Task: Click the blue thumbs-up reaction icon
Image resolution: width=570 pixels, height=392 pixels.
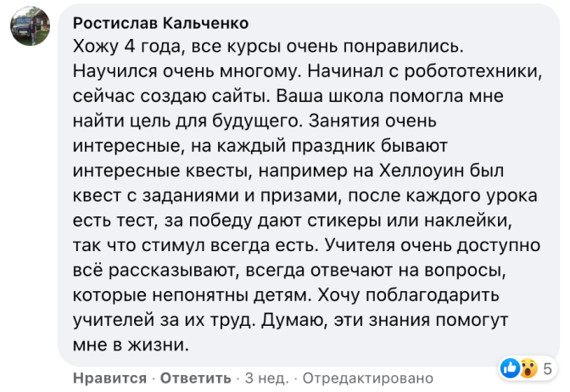Action: 511,368
